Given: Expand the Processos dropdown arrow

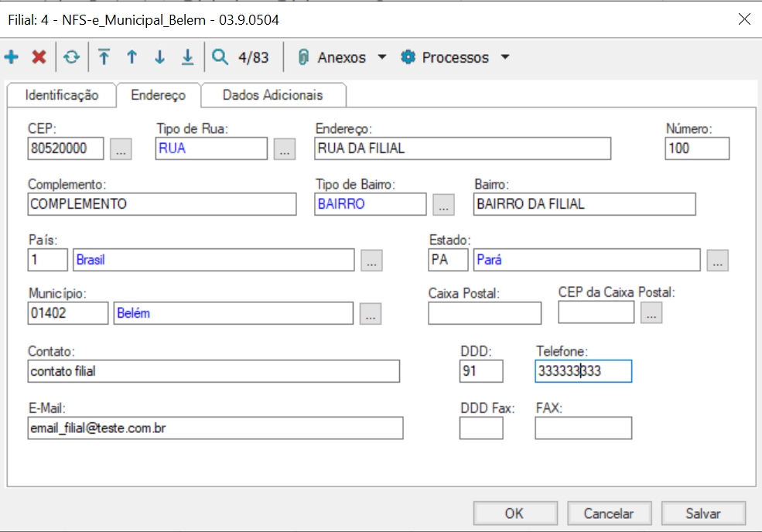Looking at the screenshot, I should click(505, 57).
